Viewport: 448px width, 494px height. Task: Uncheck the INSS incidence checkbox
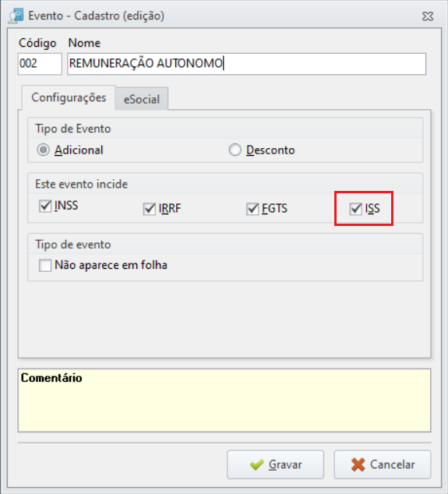coord(45,206)
